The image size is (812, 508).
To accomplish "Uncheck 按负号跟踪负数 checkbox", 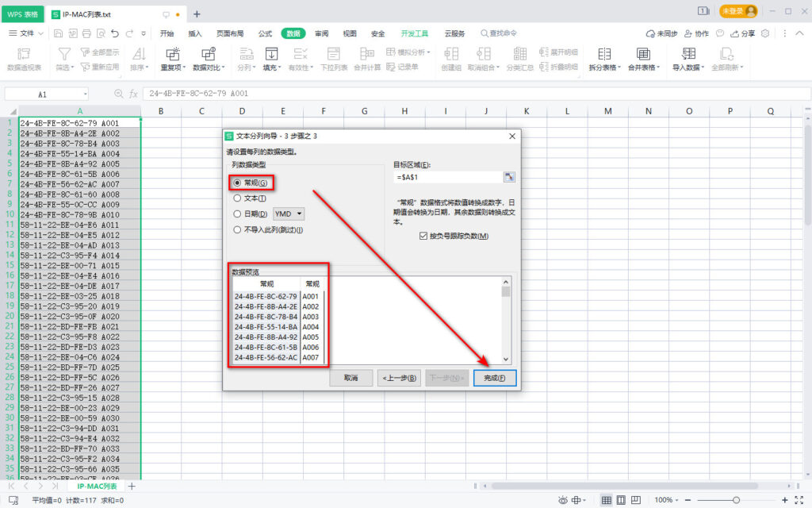I will [423, 236].
